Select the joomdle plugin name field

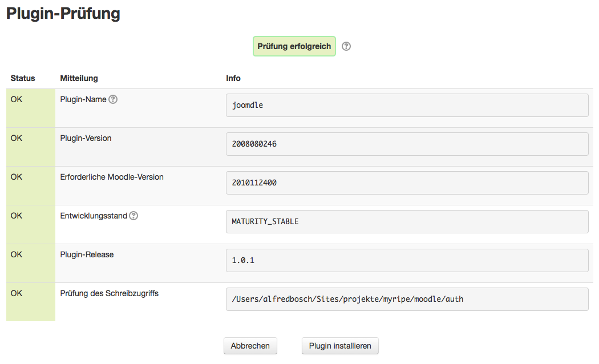click(407, 106)
